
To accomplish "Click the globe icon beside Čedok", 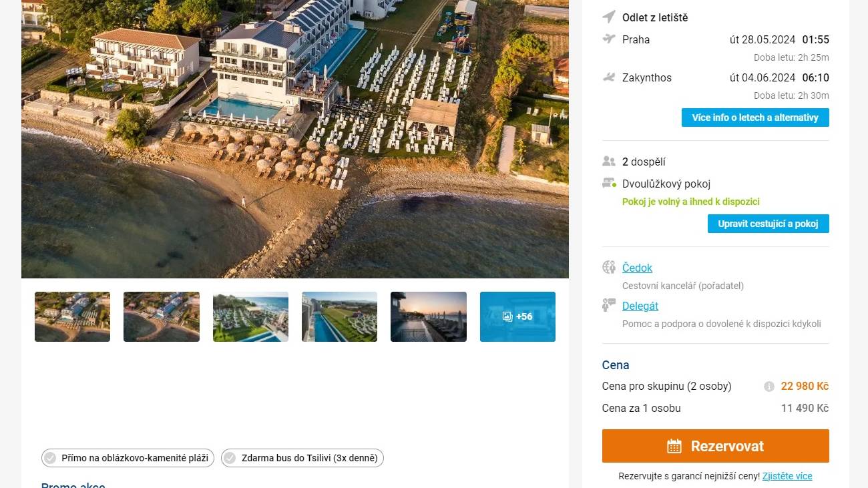I will [608, 268].
